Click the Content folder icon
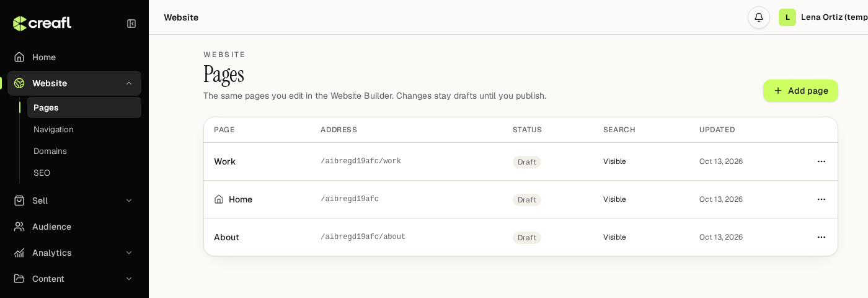868x298 pixels. pos(19,279)
